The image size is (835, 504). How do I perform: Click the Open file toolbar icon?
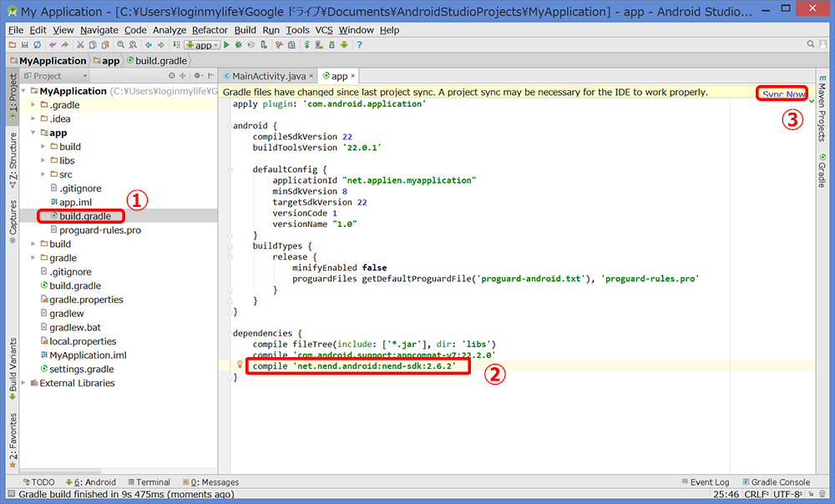click(13, 45)
